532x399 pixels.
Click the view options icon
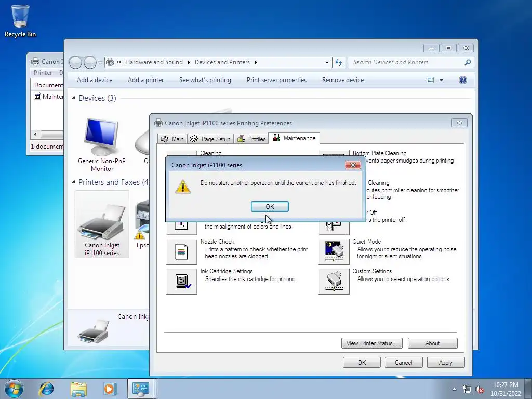430,80
